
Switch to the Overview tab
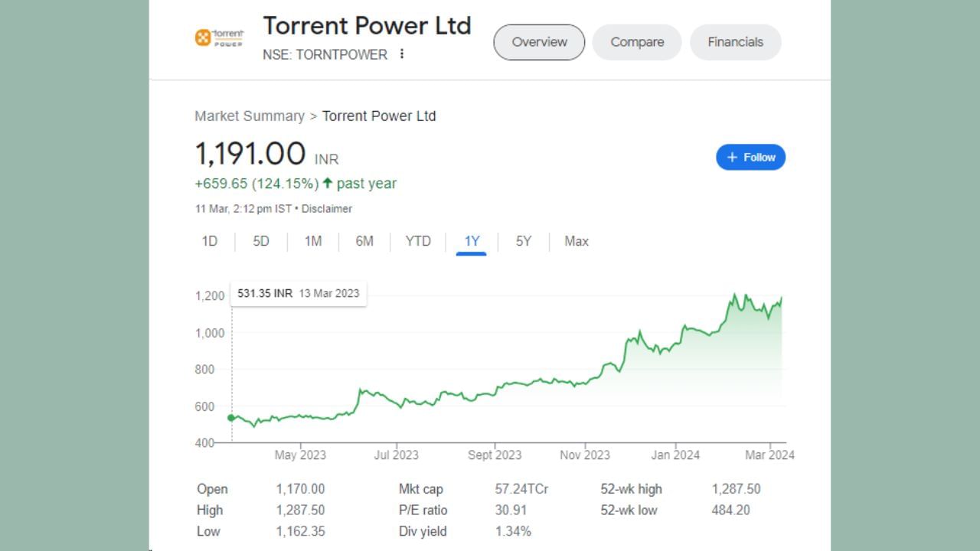[539, 42]
